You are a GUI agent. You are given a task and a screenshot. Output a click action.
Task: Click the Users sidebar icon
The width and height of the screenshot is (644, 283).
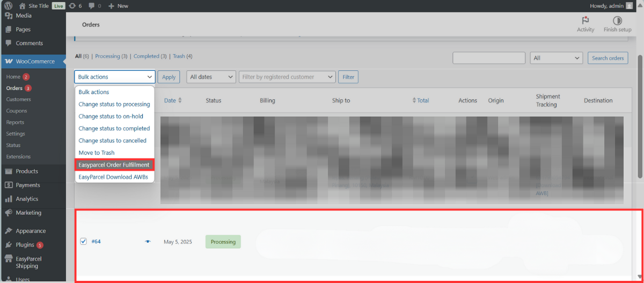click(9, 280)
